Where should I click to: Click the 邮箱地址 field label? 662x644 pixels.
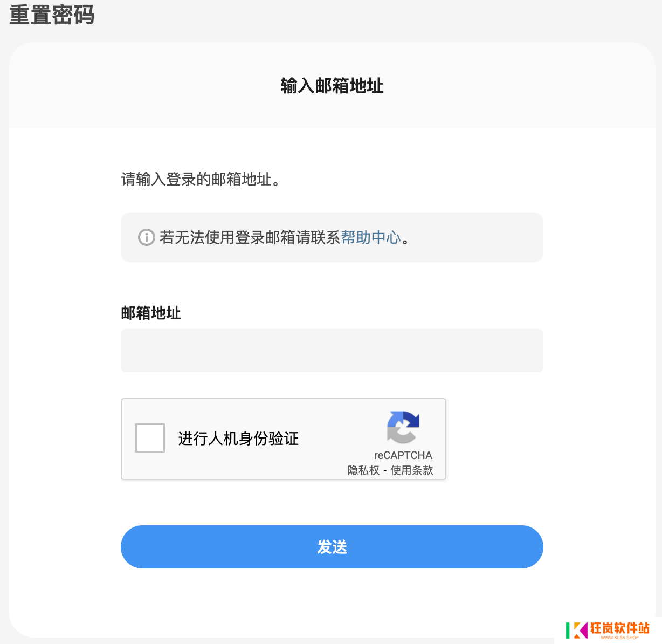[151, 313]
